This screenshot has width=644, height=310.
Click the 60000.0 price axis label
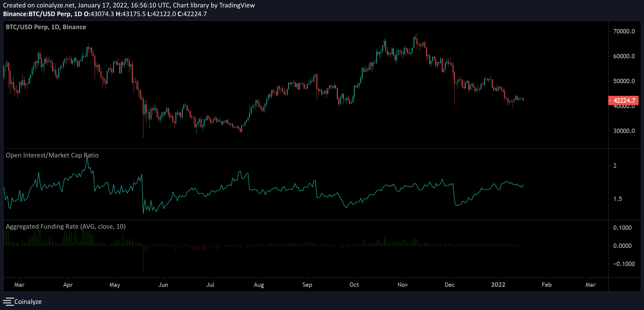pos(624,56)
